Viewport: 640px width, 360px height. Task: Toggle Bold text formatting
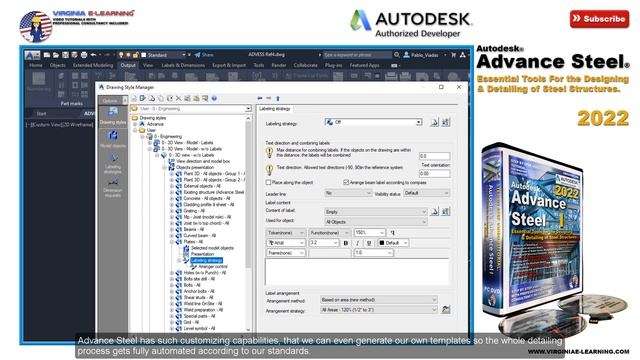point(346,243)
